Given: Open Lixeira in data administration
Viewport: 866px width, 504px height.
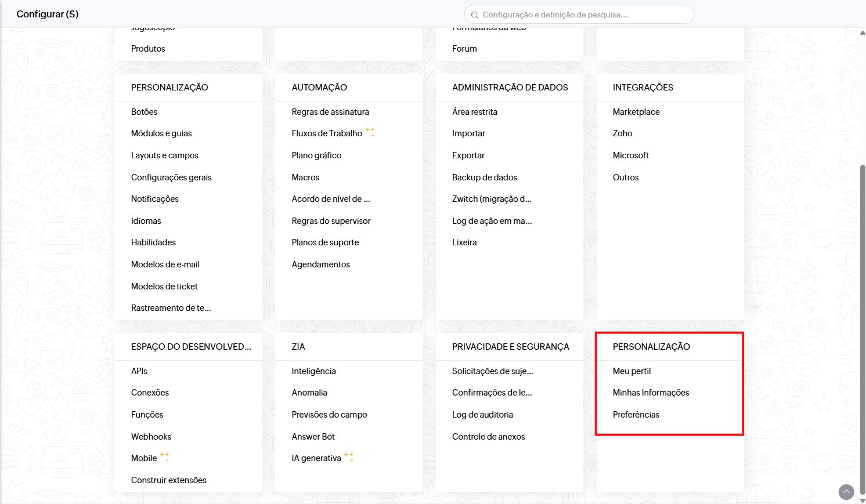Looking at the screenshot, I should click(x=464, y=242).
